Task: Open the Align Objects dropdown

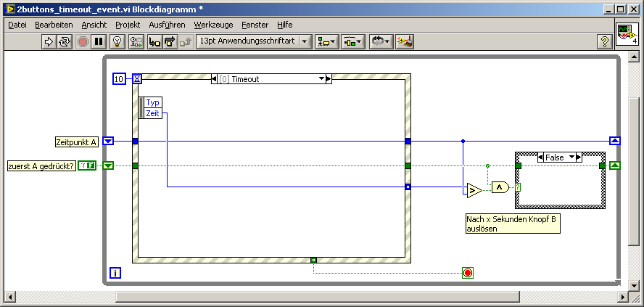Action: coord(327,41)
